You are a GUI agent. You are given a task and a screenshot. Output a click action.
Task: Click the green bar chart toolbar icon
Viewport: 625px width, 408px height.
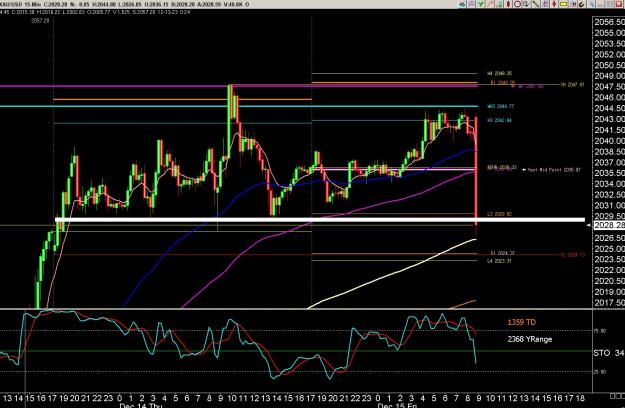point(499,4)
